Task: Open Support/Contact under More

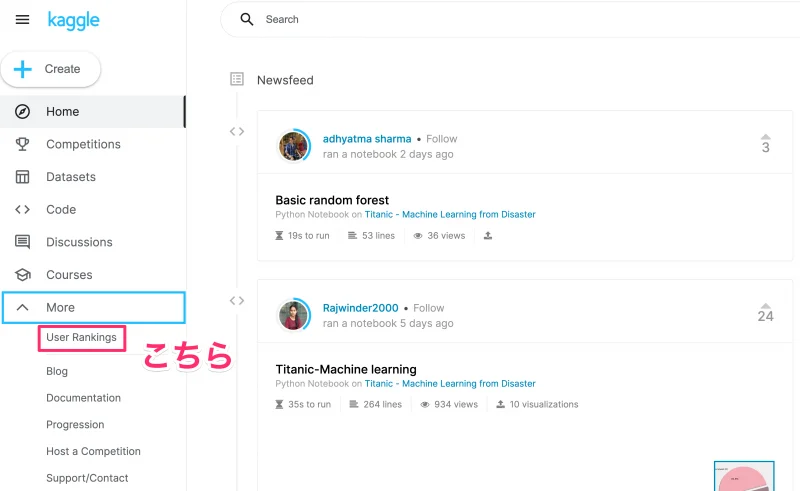Action: 87,478
